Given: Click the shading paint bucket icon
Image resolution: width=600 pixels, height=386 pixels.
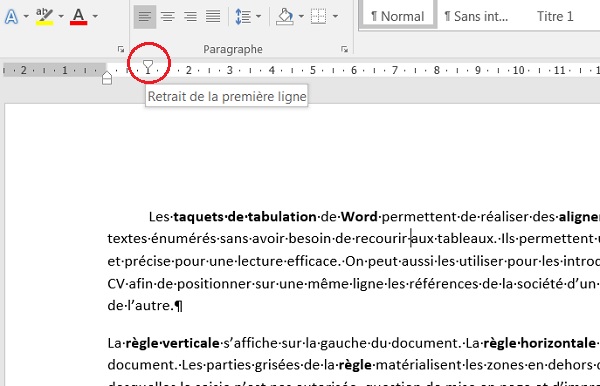Looking at the screenshot, I should [x=285, y=16].
